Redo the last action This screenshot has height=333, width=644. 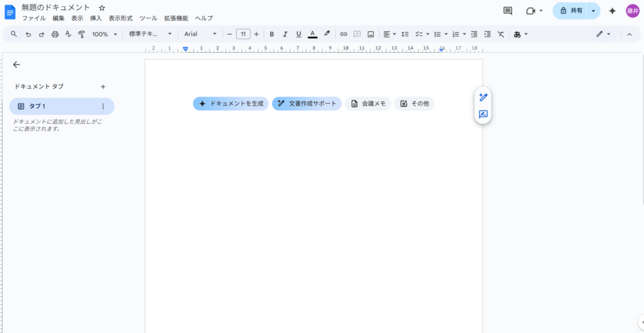[42, 34]
